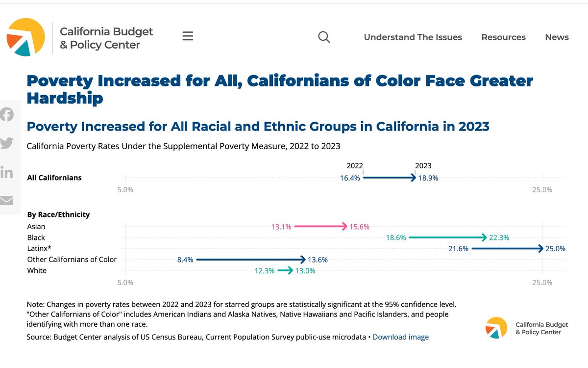Click the dark blue Latinx arrow in chart

click(507, 248)
